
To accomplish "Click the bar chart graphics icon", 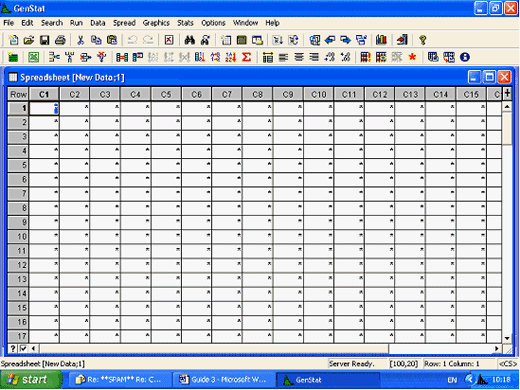I will (381, 40).
